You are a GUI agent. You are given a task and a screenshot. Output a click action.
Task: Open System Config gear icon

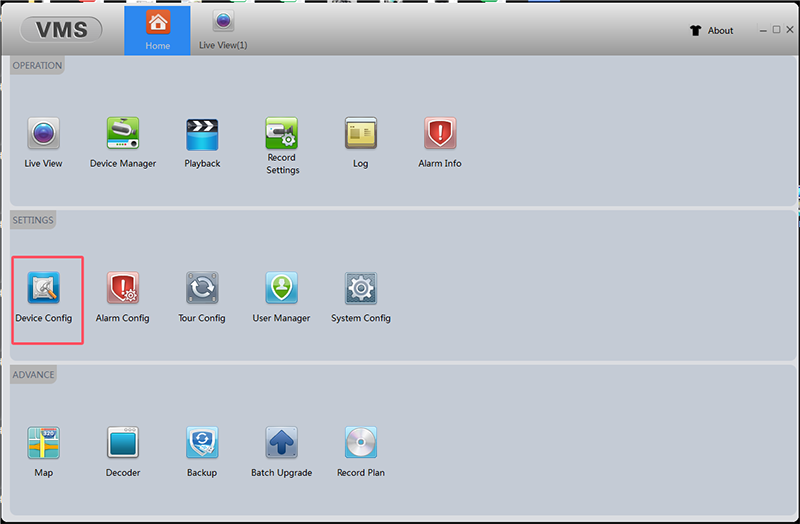tap(361, 289)
